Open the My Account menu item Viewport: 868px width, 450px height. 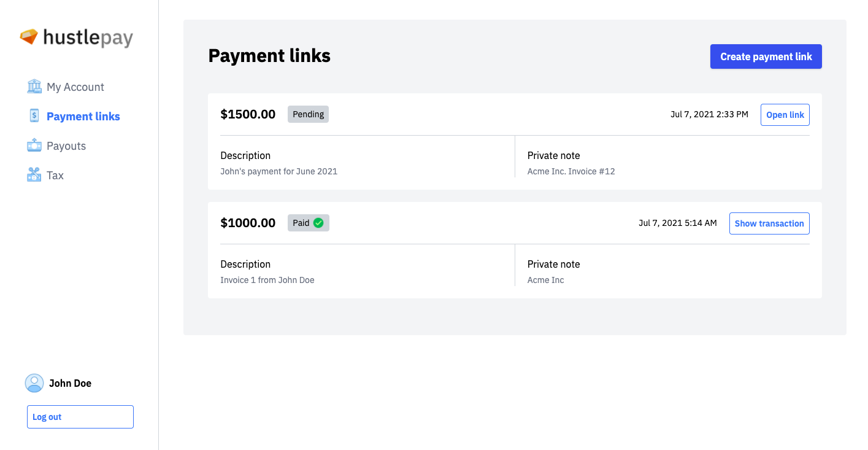(75, 87)
